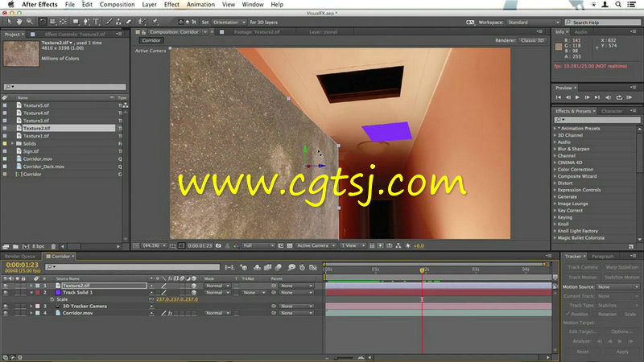Expand the Solids folder in Project
This screenshot has width=644, height=362.
12,144
